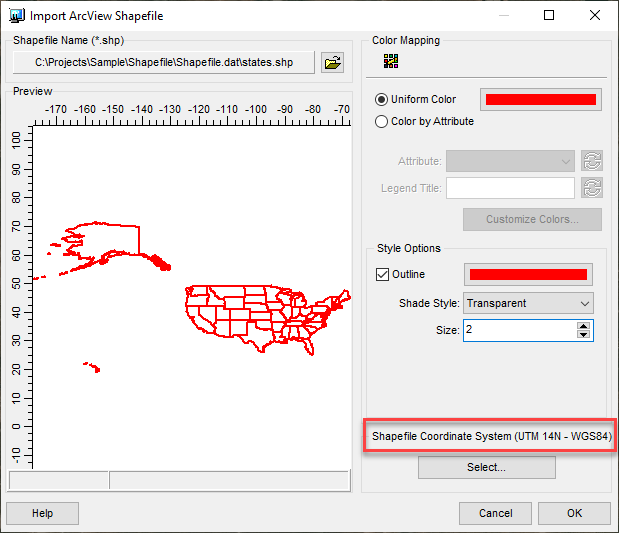Click the Cancel button
The height and width of the screenshot is (533, 619).
[495, 513]
